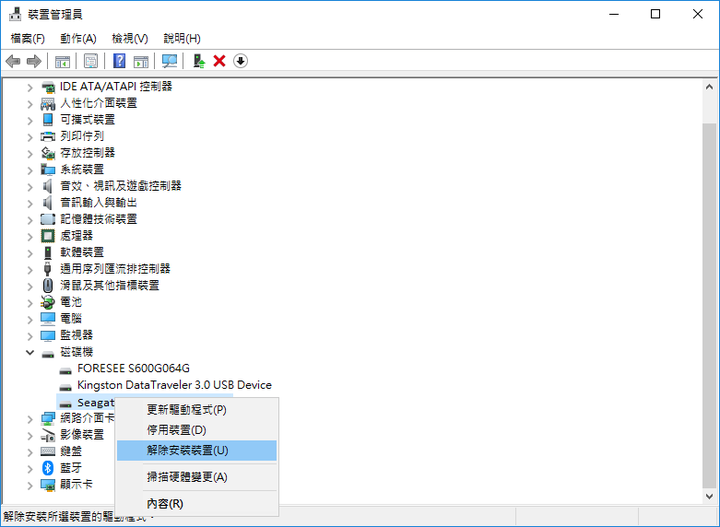
Task: Click the red X uninstall device icon
Action: pyautogui.click(x=219, y=61)
